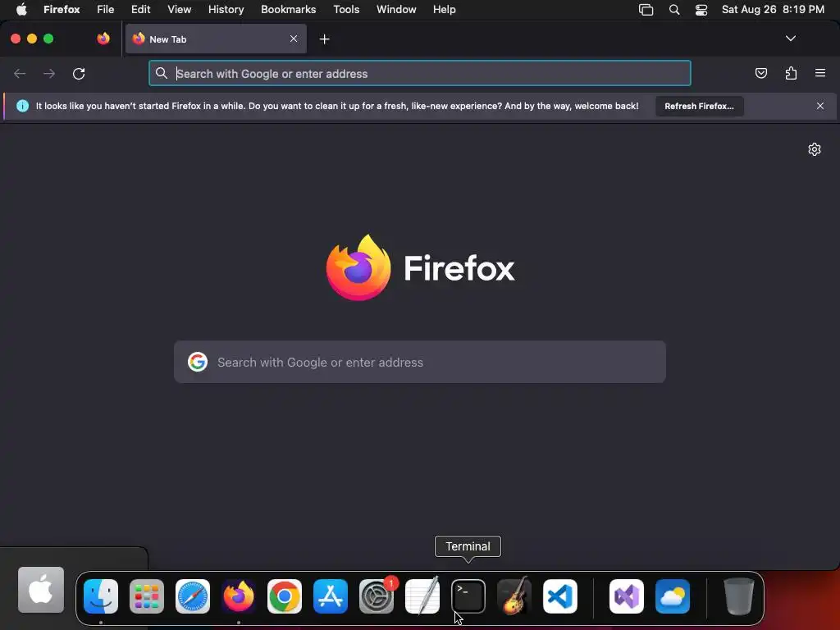
Task: Open Launchpad from the Dock
Action: (147, 596)
